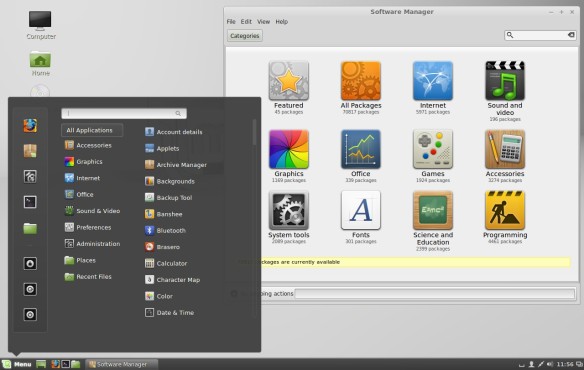Launch Brasero from application list
The height and width of the screenshot is (370, 584).
tap(162, 247)
